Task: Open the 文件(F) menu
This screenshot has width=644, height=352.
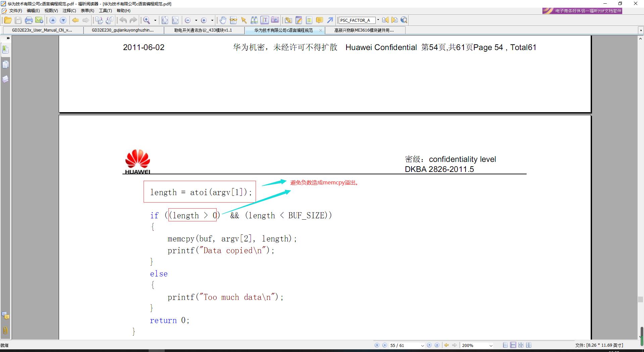Action: (x=15, y=11)
